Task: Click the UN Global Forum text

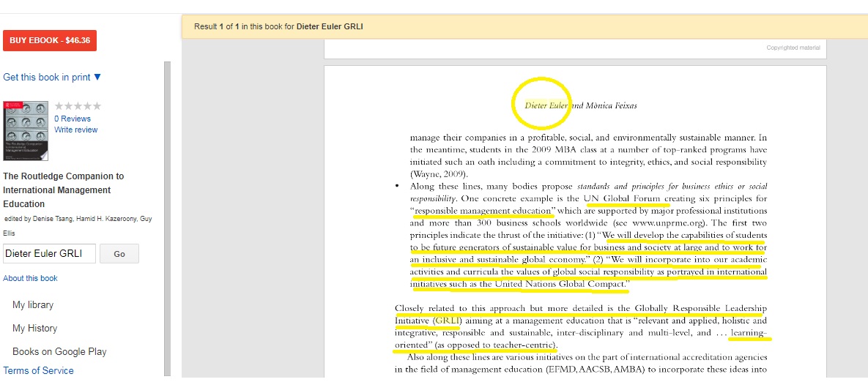Action: point(623,198)
